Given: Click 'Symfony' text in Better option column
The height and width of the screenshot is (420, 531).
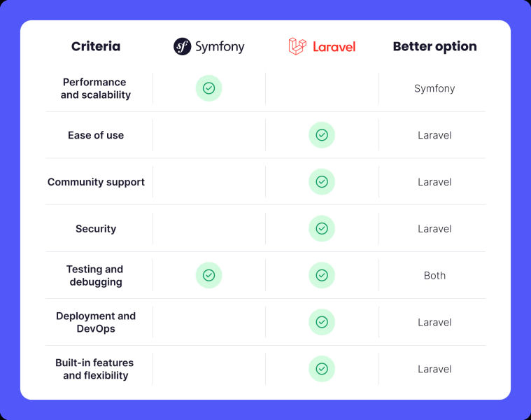Looking at the screenshot, I should coord(434,89).
